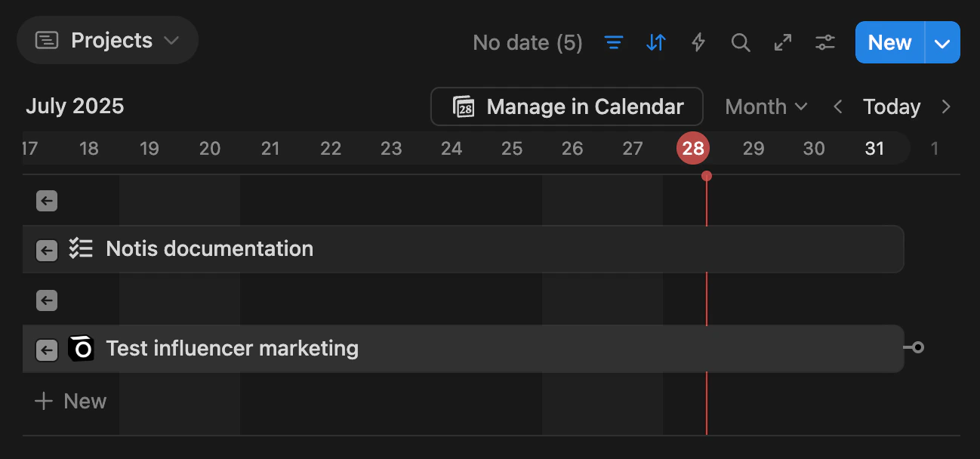Open the Month zoom level dropdown

coord(765,106)
